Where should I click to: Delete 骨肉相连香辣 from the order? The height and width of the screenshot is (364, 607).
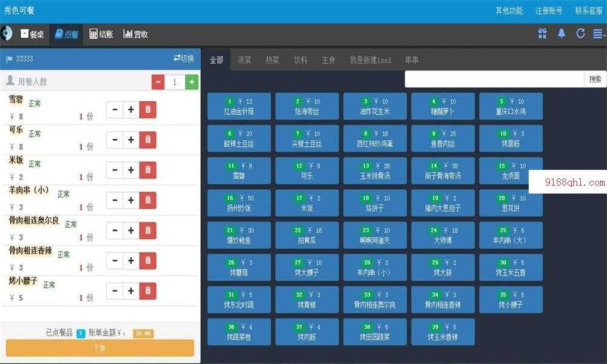pyautogui.click(x=148, y=260)
